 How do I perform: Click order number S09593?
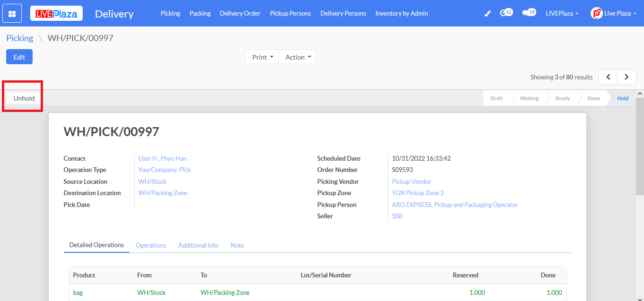pos(402,170)
